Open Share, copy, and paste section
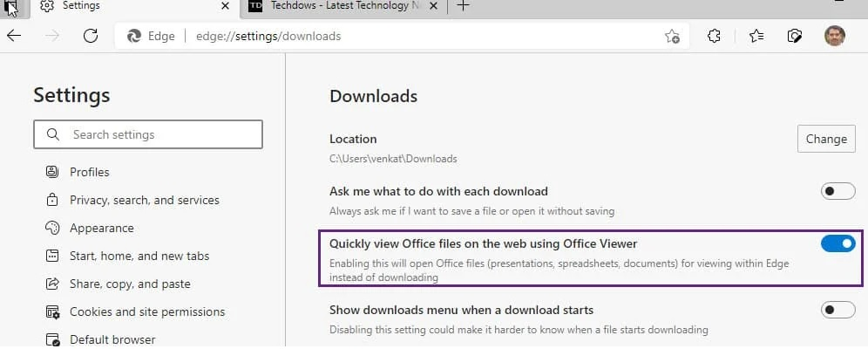This screenshot has width=868, height=349. (x=130, y=284)
